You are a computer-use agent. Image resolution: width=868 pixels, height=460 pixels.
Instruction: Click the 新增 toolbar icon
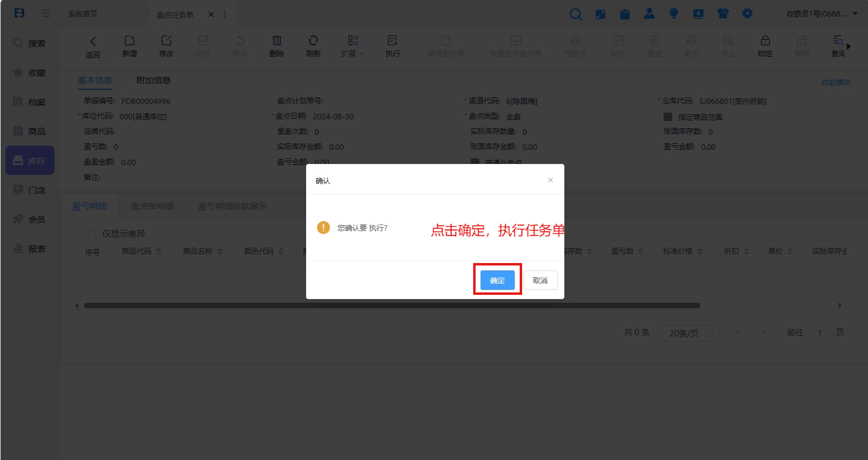(x=129, y=41)
